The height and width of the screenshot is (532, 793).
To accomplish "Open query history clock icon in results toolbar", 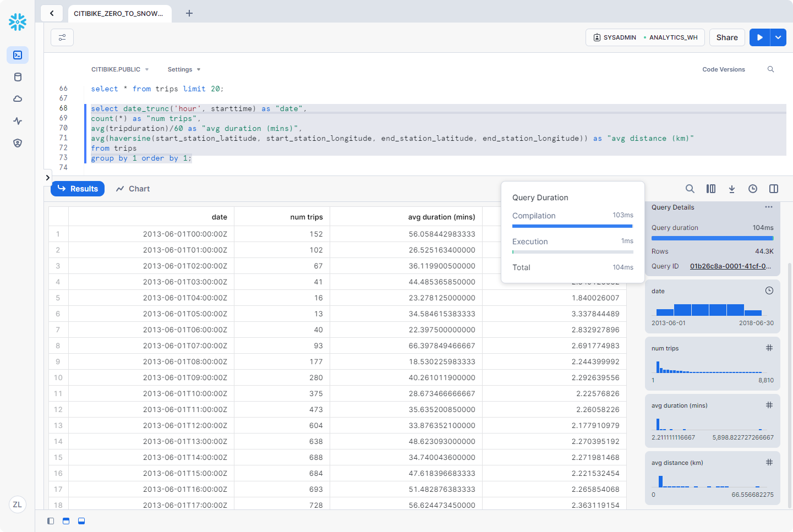I will pos(753,189).
